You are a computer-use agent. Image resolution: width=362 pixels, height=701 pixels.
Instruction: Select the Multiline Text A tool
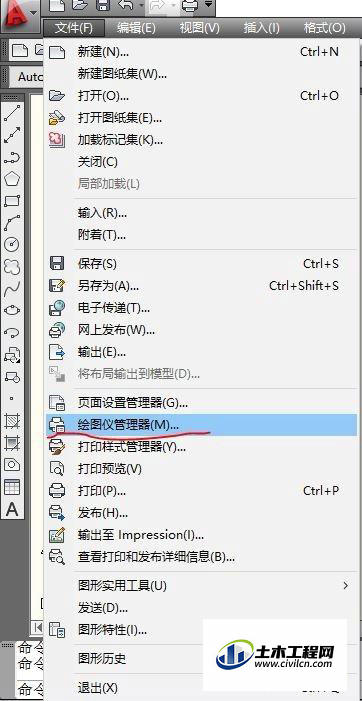(12, 509)
